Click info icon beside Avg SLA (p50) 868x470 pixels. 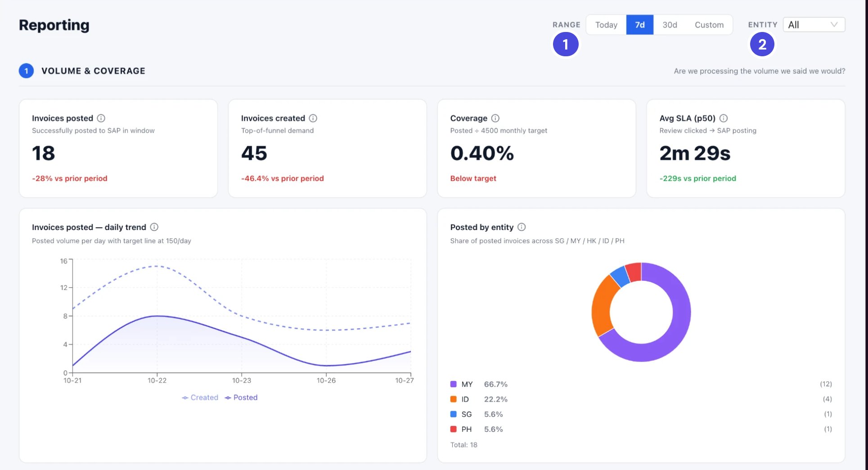tap(724, 118)
